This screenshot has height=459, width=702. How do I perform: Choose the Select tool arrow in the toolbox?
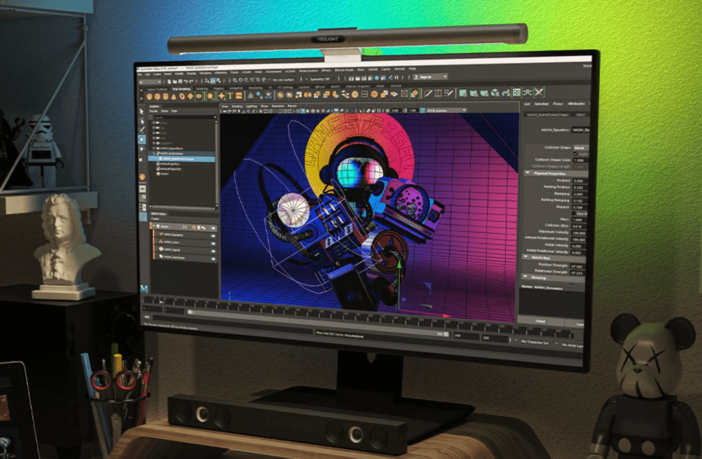tap(141, 111)
